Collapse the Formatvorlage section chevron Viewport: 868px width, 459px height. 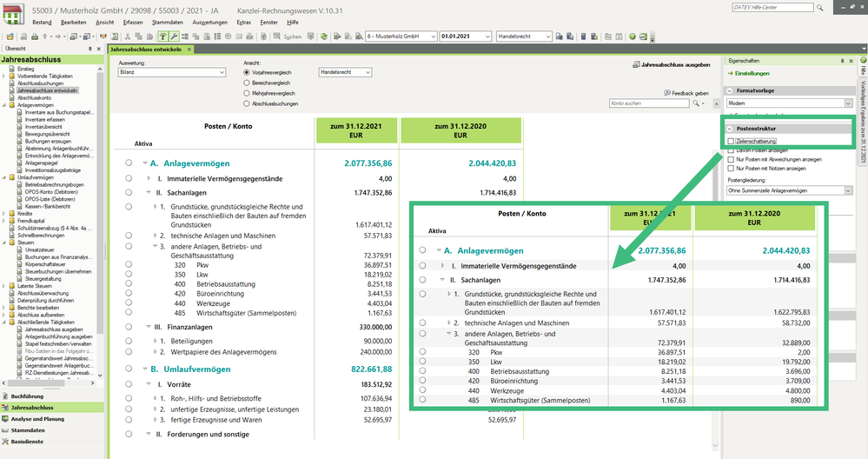coord(730,90)
